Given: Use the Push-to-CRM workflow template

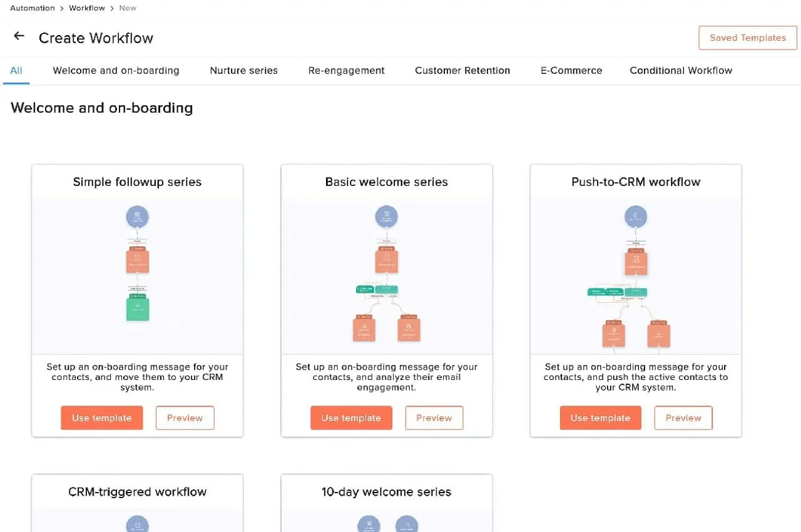Looking at the screenshot, I should pyautogui.click(x=600, y=418).
